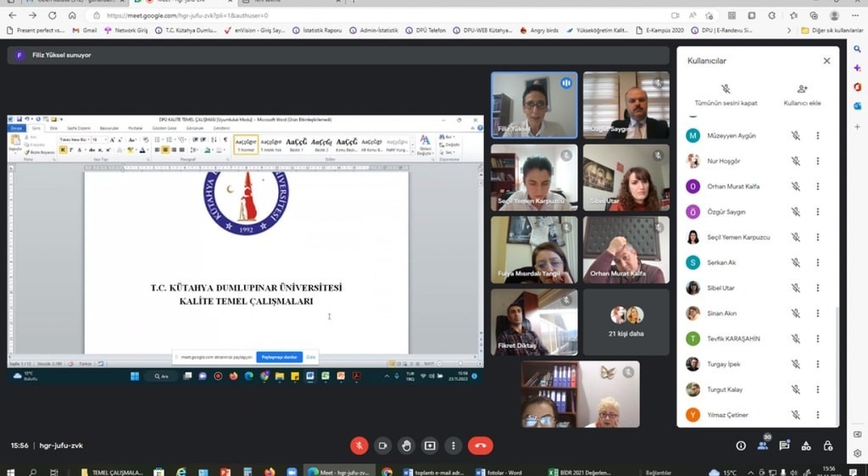Open host controls lock icon

(828, 445)
